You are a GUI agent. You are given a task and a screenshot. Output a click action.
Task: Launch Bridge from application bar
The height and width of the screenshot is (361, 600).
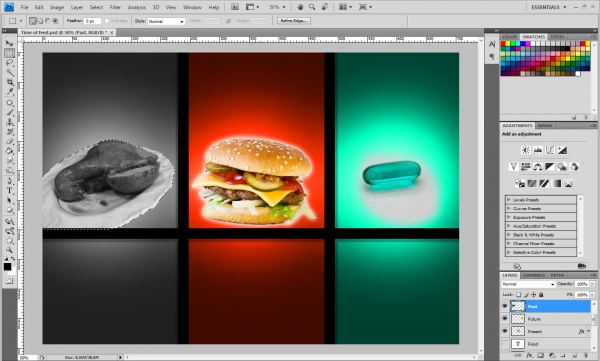(x=235, y=7)
